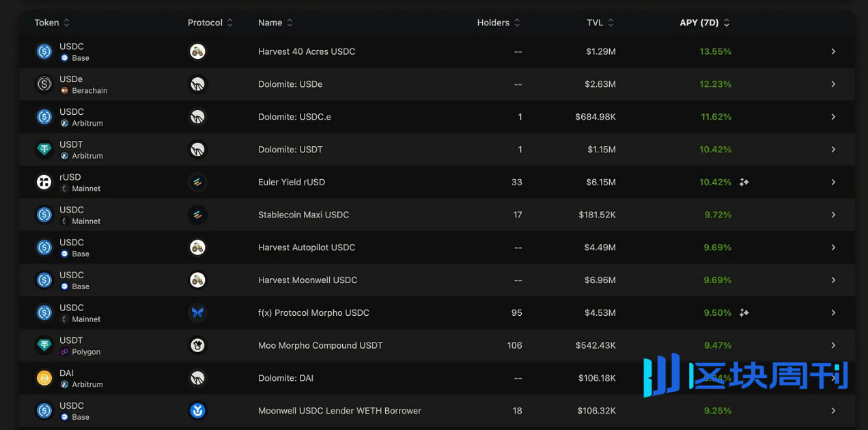Click the $181.52K TVL value
This screenshot has height=430, width=868.
point(598,215)
